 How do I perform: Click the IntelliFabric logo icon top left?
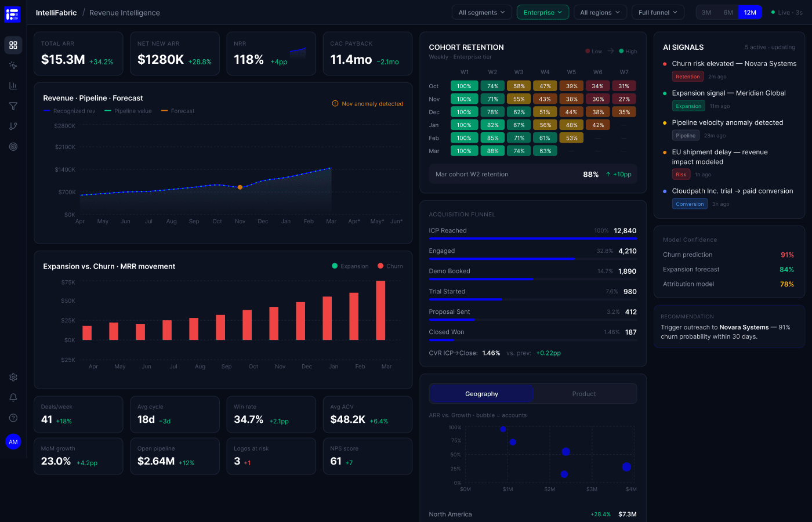coord(13,14)
